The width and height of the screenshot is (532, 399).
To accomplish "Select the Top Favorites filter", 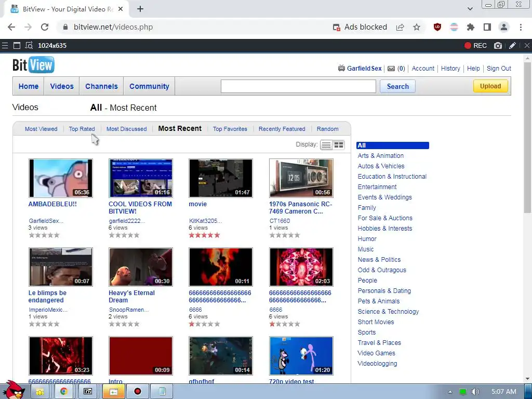I will 230,129.
